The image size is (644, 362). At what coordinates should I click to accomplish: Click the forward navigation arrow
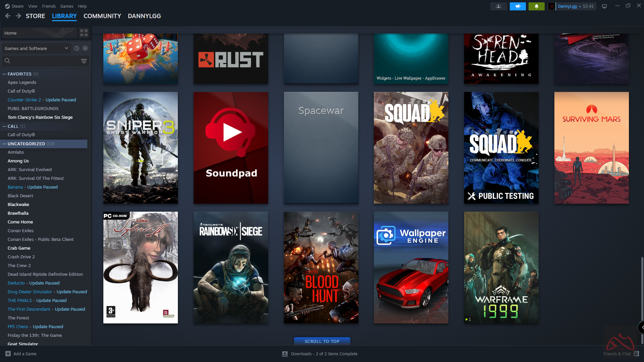coord(18,16)
